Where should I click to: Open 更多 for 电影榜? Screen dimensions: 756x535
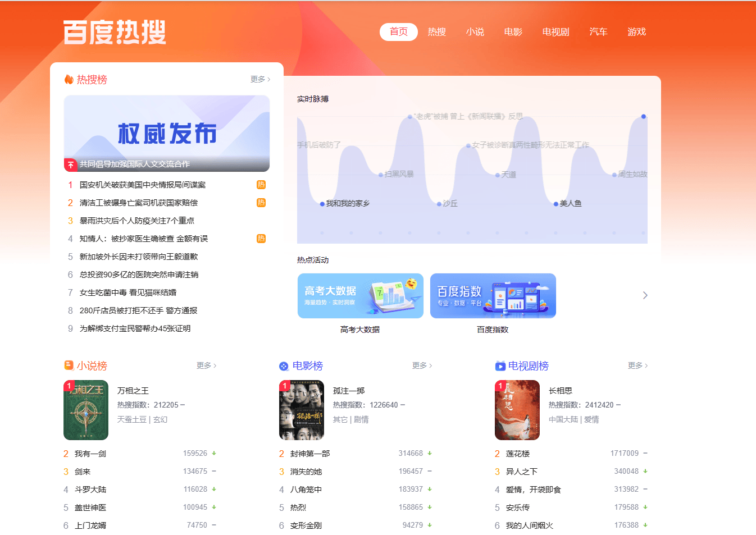click(422, 365)
